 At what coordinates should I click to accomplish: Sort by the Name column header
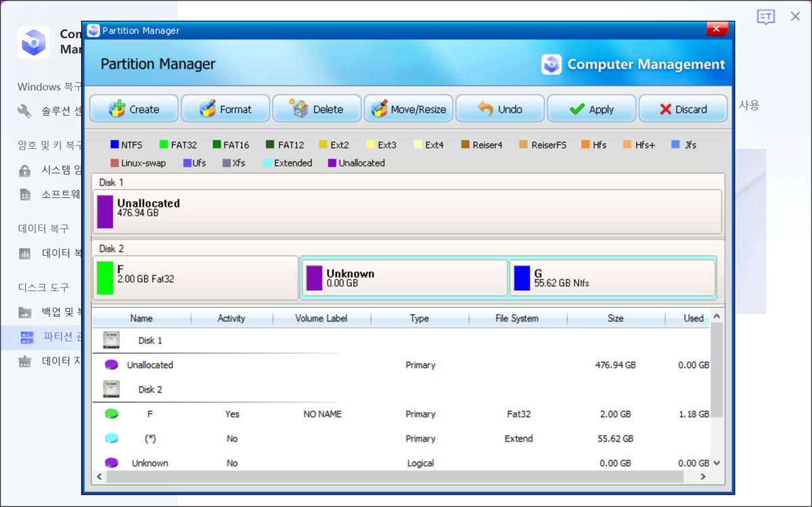141,318
